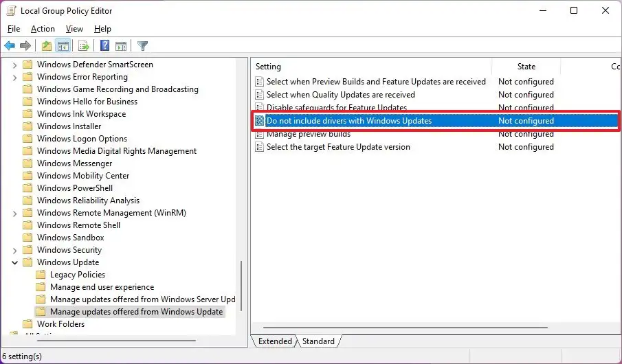The height and width of the screenshot is (364, 622).
Task: Open the File menu
Action: tap(14, 29)
